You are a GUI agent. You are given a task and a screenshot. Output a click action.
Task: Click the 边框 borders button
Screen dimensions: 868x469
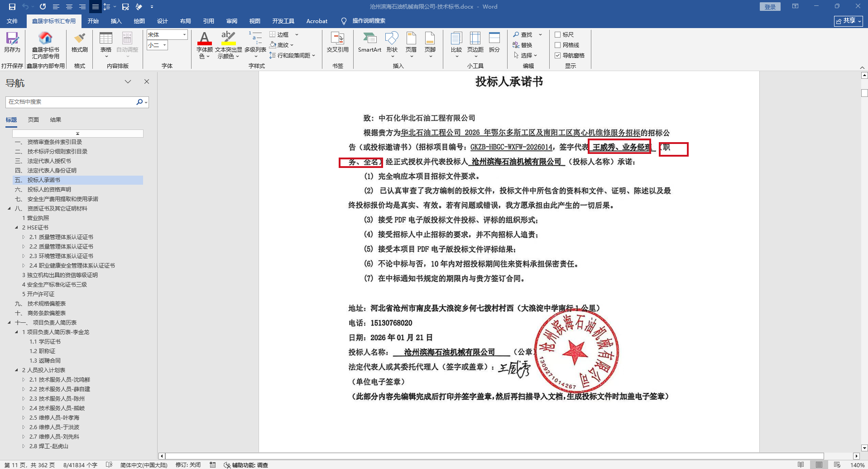click(279, 34)
